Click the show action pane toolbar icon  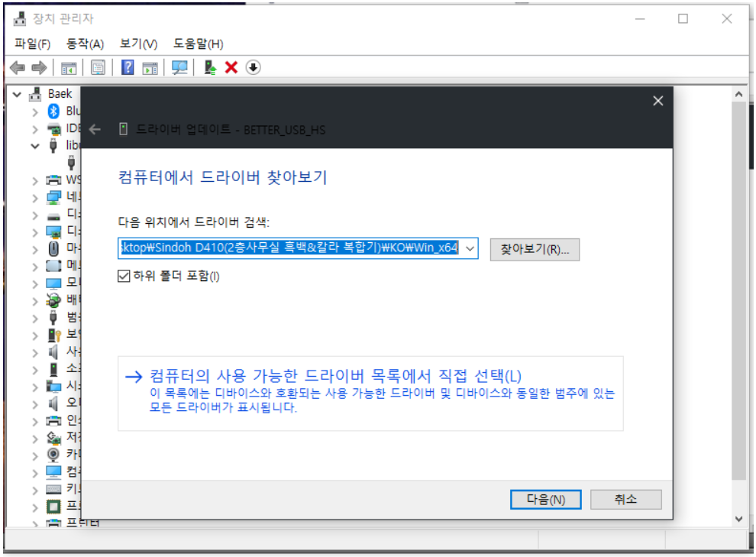coord(150,67)
